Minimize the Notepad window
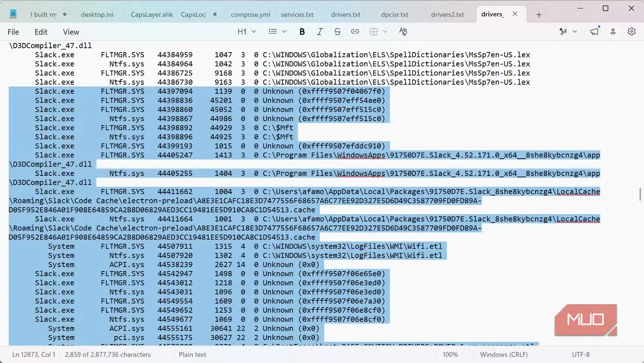 pyautogui.click(x=580, y=8)
